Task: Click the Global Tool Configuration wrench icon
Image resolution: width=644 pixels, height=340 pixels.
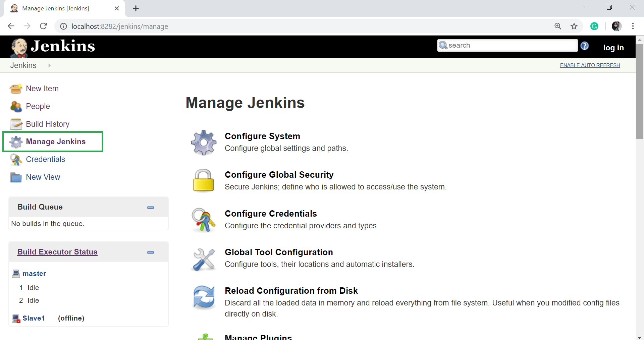Action: point(204,259)
